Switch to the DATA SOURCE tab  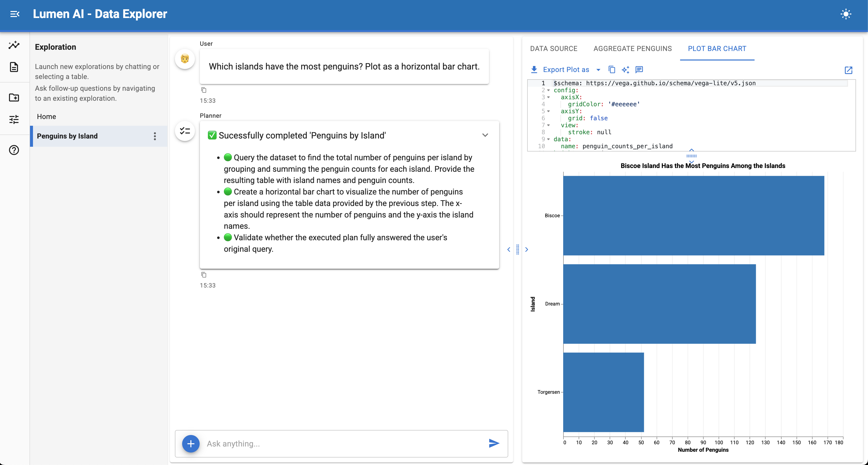click(554, 48)
